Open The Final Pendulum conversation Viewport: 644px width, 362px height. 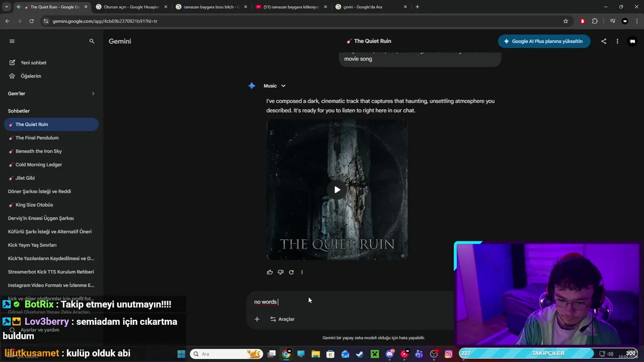pos(51,138)
